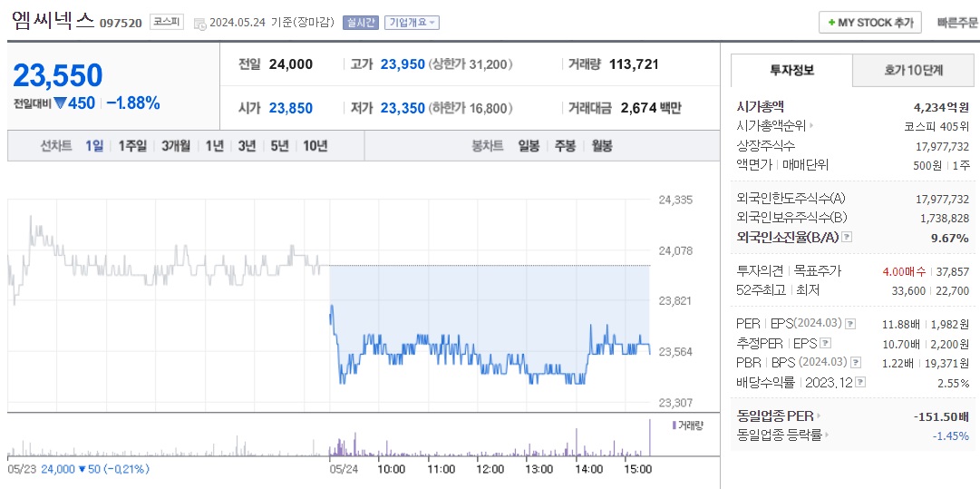This screenshot has width=980, height=489.
Task: Switch to the 호가10단계 tab
Action: [x=913, y=70]
